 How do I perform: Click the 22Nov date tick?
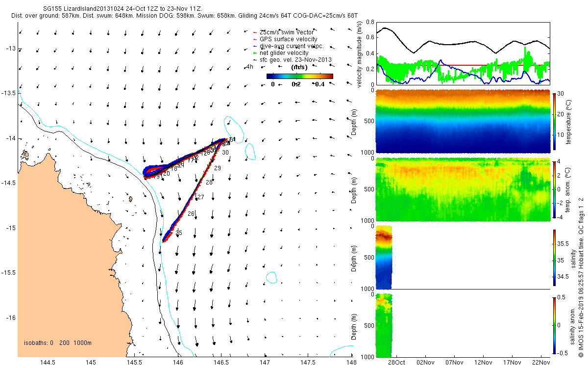[x=541, y=362]
